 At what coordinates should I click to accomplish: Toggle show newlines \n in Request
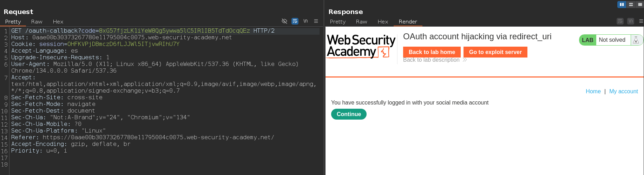(x=305, y=21)
